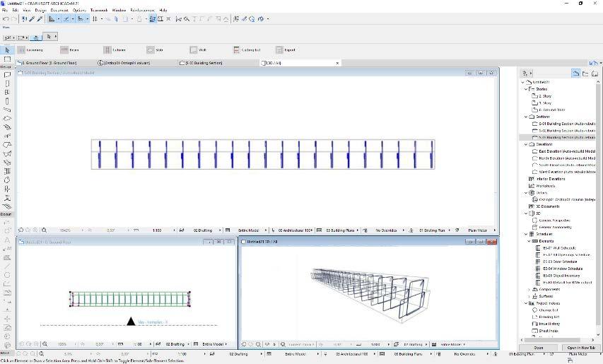Toggle the highlighted quick selection button near arrow
The height and width of the screenshot is (364, 603).
pyautogui.click(x=36, y=37)
